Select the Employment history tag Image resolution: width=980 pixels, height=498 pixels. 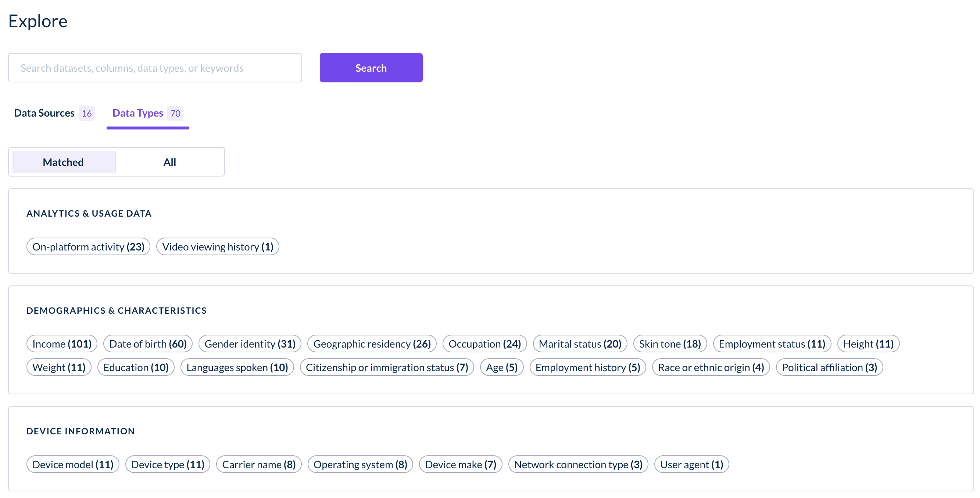coord(588,367)
